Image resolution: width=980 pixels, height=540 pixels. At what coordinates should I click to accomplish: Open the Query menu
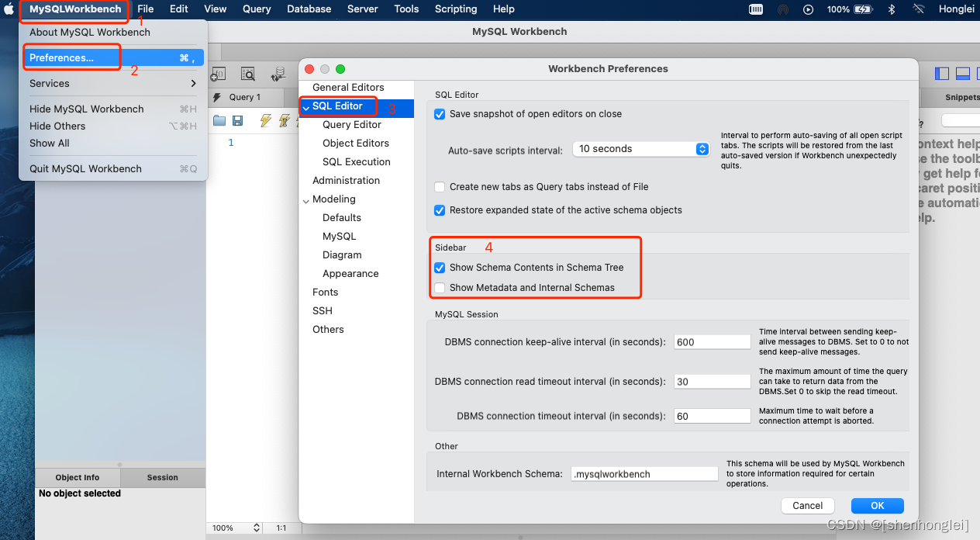click(257, 9)
